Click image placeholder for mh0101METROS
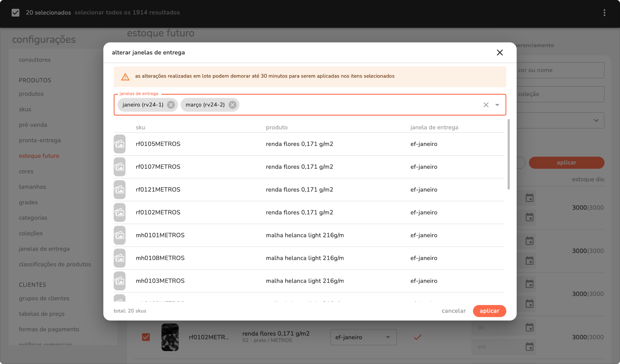620x364 pixels. coord(119,235)
